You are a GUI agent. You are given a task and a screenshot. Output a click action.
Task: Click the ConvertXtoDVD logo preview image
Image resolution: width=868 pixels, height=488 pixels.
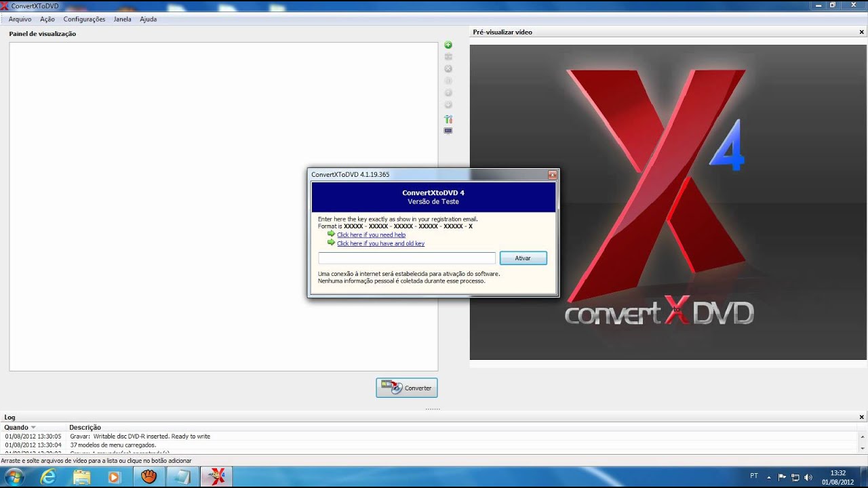(x=668, y=202)
